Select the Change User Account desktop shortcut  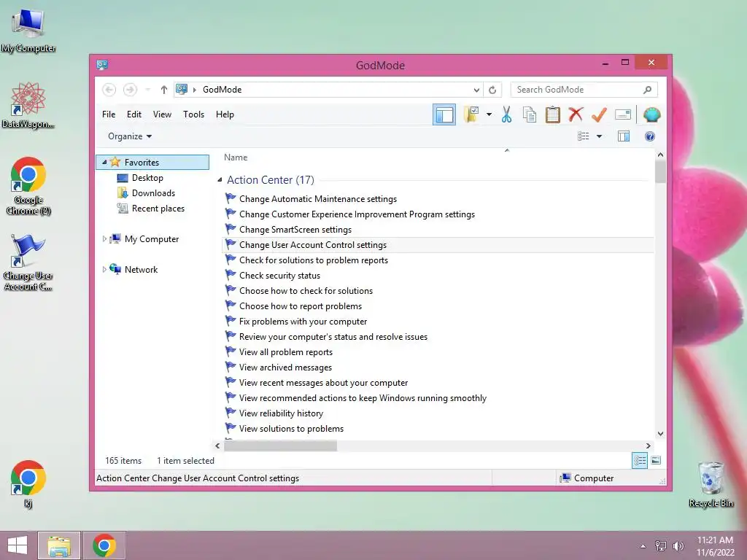coord(28,262)
